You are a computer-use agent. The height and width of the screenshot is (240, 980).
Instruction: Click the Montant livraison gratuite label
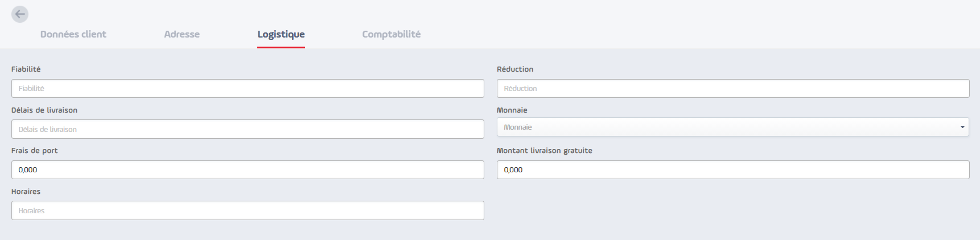pos(545,151)
